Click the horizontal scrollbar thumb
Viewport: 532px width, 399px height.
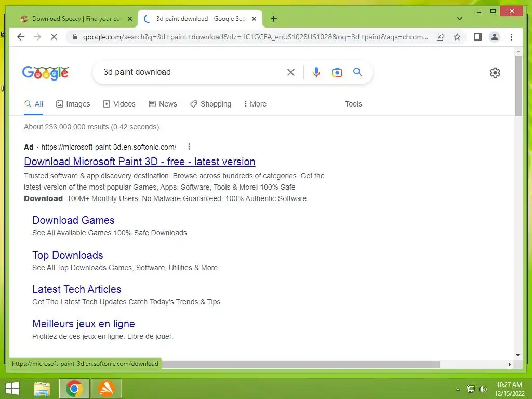pyautogui.click(x=301, y=364)
